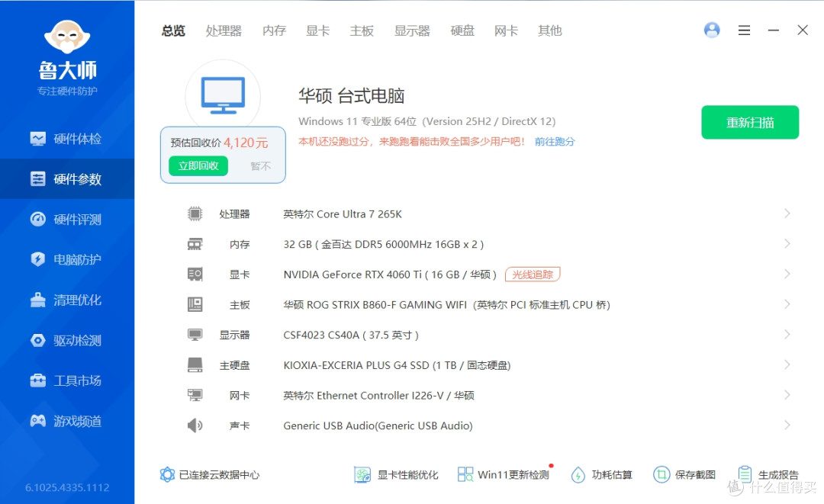Viewport: 824px width, 504px height.
Task: Expand the 内存 32 GB row arrow
Action: tap(787, 244)
